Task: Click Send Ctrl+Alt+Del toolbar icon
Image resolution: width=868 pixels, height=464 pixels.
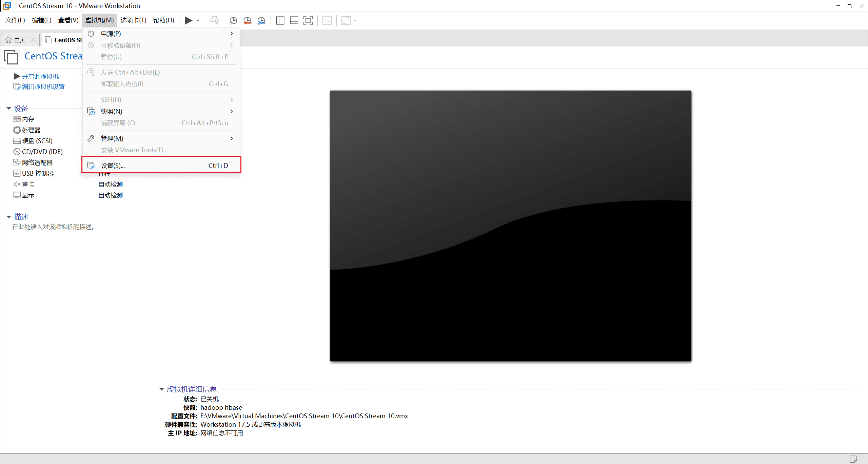Action: pos(214,20)
